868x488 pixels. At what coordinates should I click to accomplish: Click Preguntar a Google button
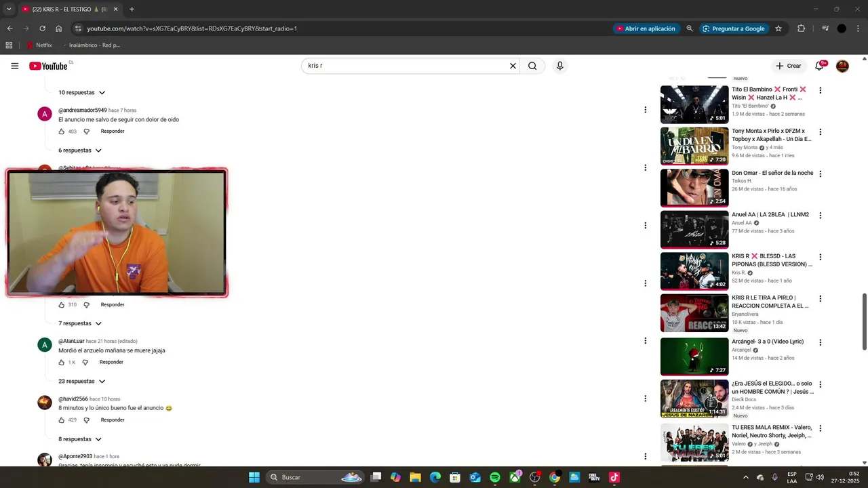(x=734, y=28)
